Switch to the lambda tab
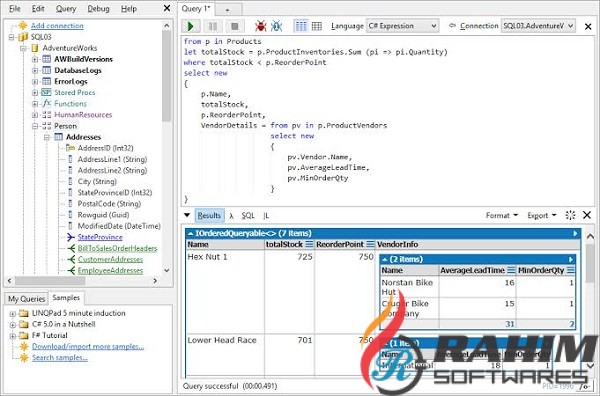This screenshot has height=396, width=600. coord(232,216)
